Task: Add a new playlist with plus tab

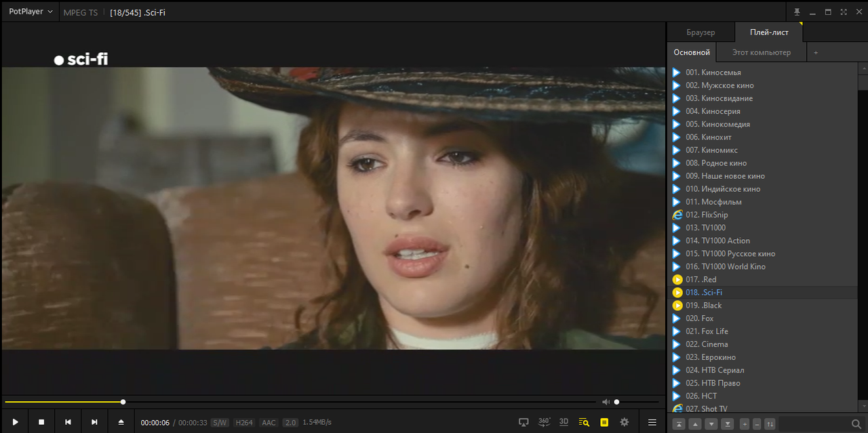Action: pyautogui.click(x=816, y=52)
